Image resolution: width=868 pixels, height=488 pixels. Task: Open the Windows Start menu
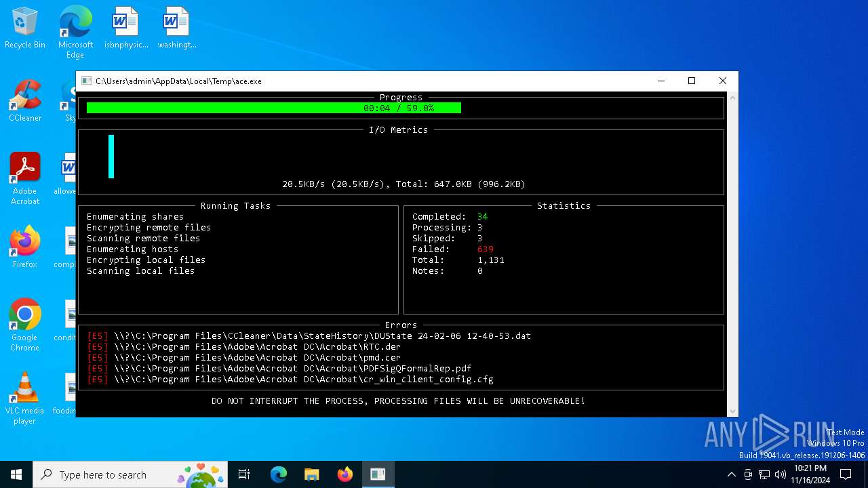16,474
